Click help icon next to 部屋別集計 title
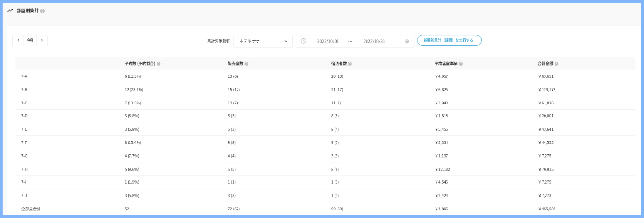Image resolution: width=644 pixels, height=218 pixels. coord(43,11)
